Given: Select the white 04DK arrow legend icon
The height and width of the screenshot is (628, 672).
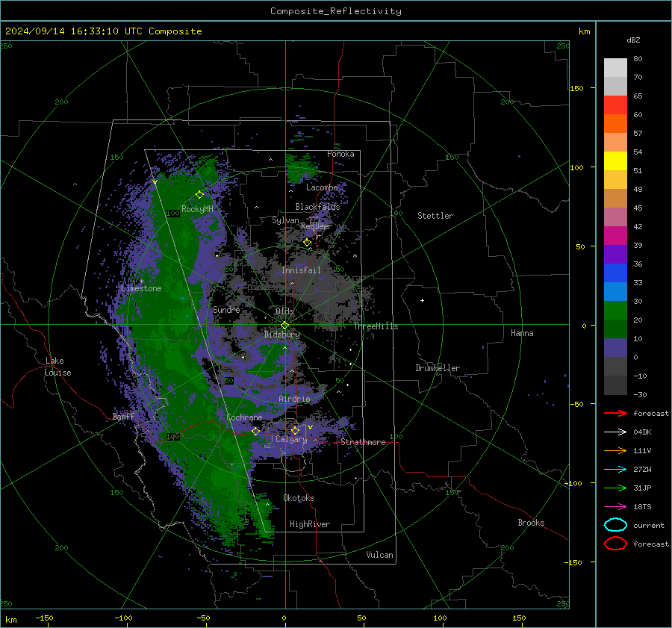Looking at the screenshot, I should pos(615,432).
